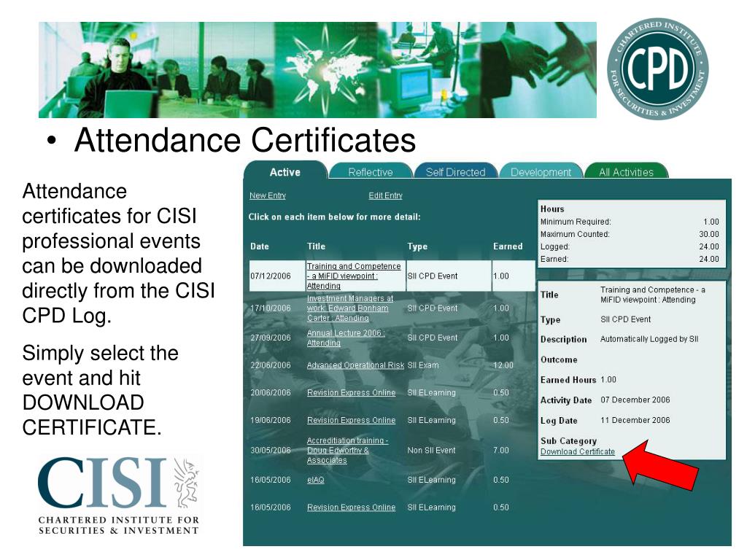Viewport: 747px width, 560px height.
Task: Click the New Entry link
Action: point(268,195)
